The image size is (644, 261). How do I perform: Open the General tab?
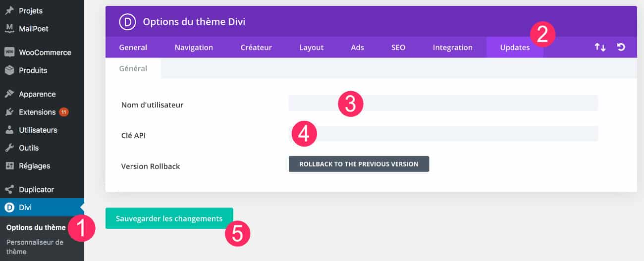(133, 48)
